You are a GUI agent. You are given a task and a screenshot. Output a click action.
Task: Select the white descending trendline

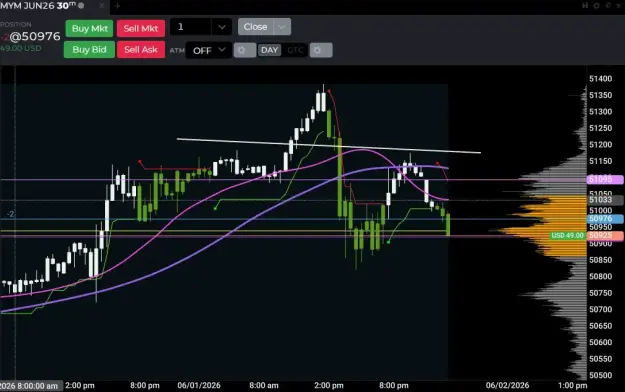[329, 146]
